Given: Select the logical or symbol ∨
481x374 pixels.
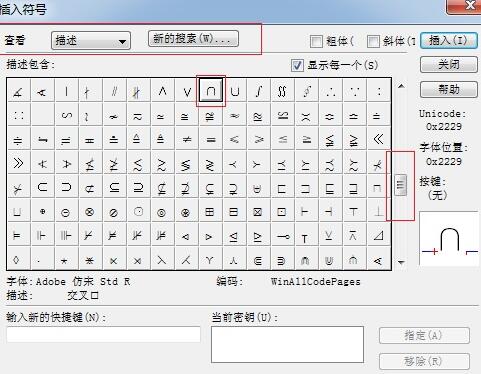Looking at the screenshot, I should 187,91.
